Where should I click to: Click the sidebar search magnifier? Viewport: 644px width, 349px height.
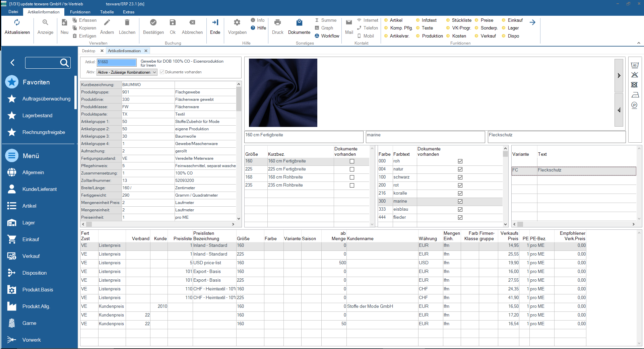pos(64,63)
